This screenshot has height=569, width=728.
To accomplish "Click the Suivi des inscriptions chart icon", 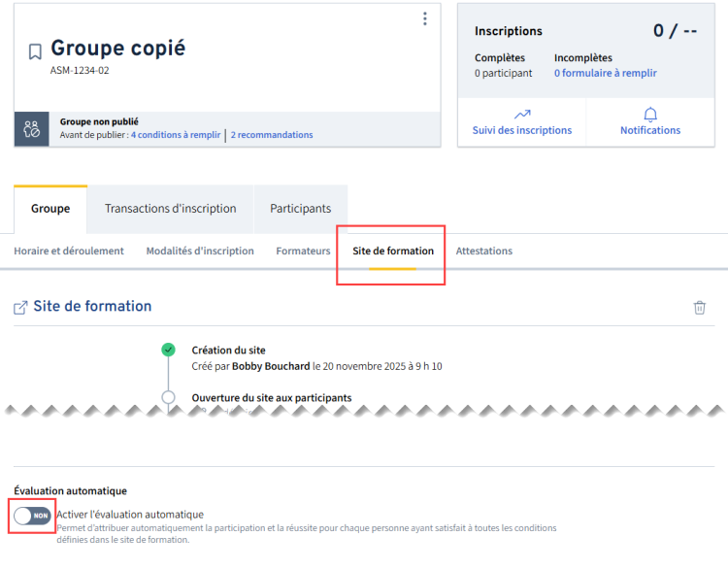I will coord(522,114).
